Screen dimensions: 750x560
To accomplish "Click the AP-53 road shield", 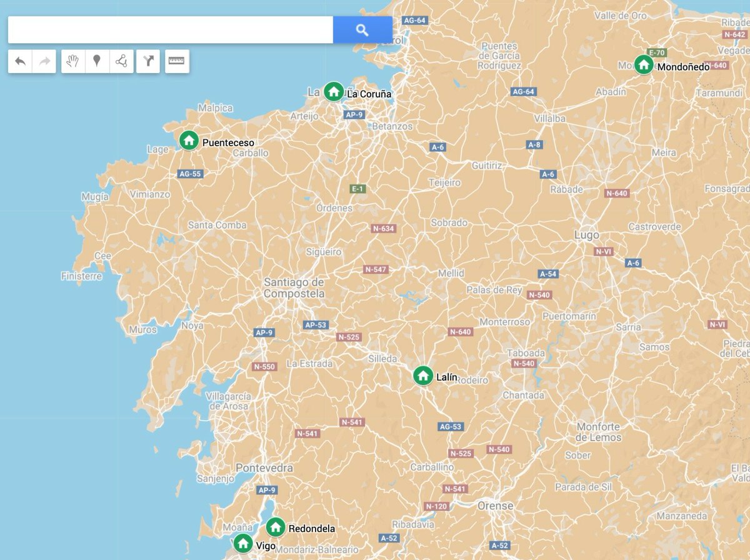I will [316, 325].
